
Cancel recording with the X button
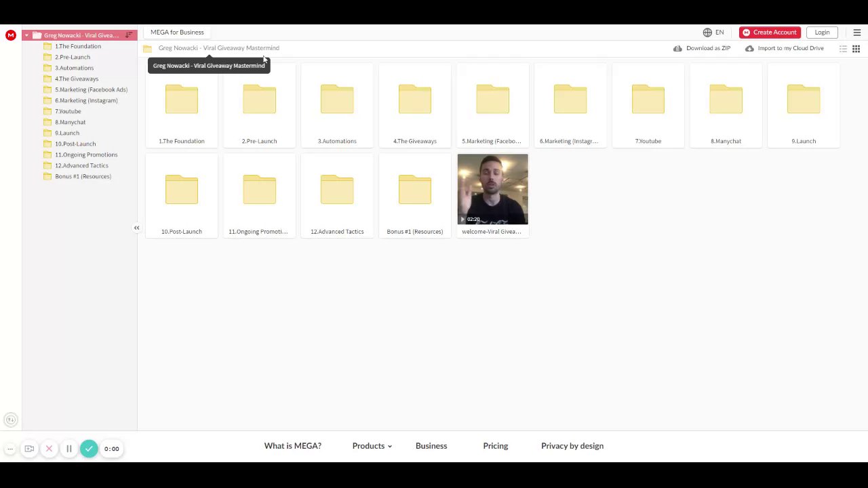tap(49, 449)
